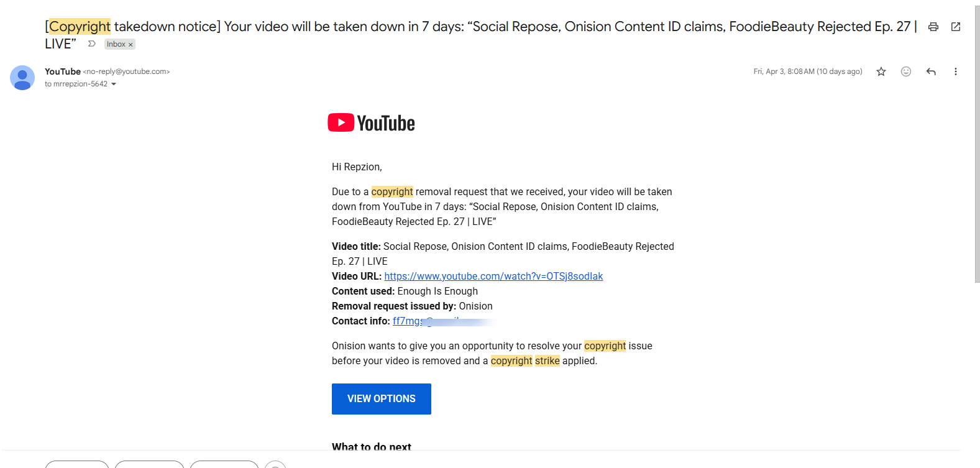Screen dimensions: 980x468
Task: Click the vertical scrollbar on the right
Action: pyautogui.click(x=977, y=143)
